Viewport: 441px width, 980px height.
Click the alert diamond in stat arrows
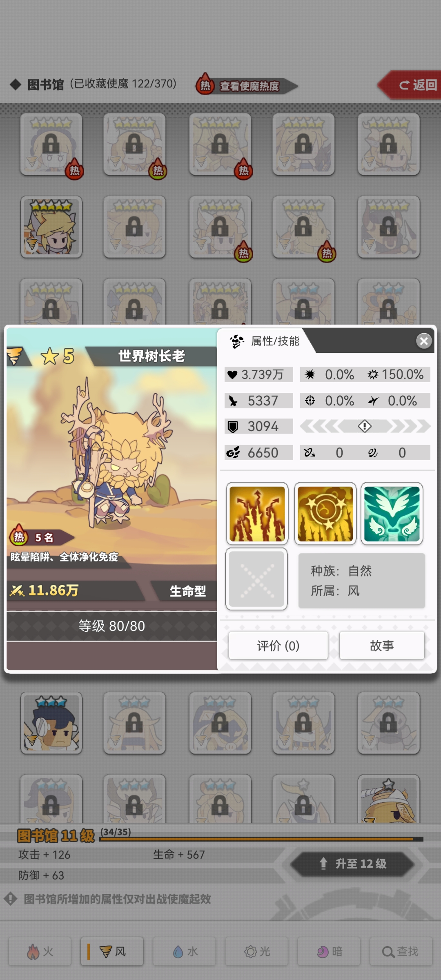coord(365,426)
